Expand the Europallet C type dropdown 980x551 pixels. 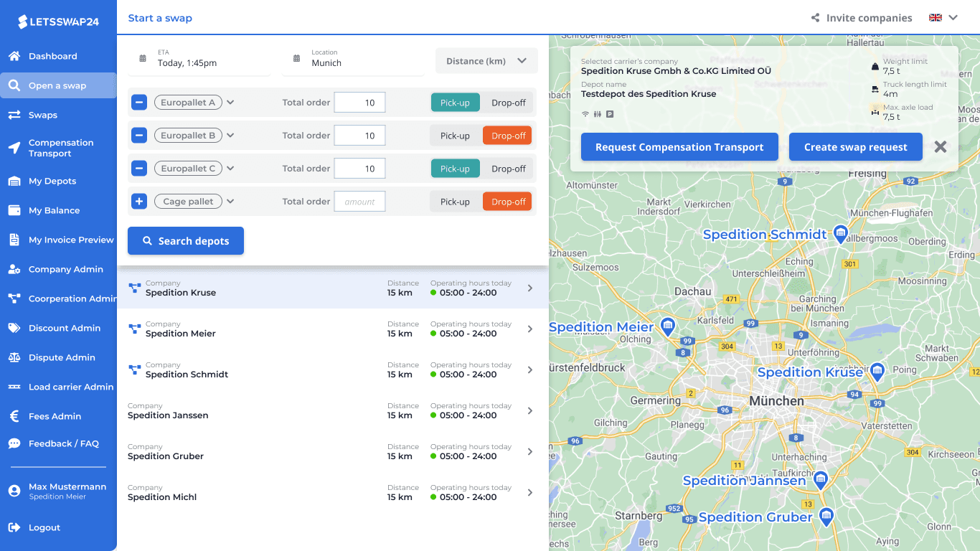(x=230, y=169)
